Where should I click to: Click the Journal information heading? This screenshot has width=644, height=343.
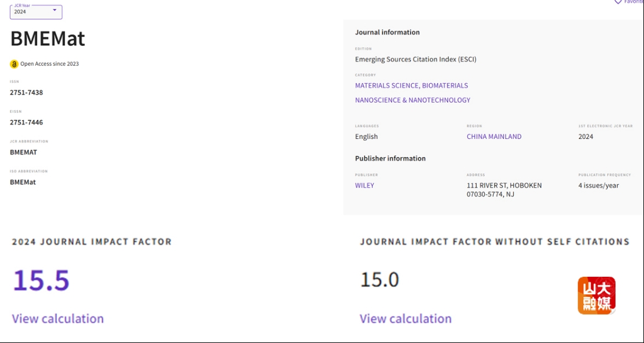[x=387, y=32]
